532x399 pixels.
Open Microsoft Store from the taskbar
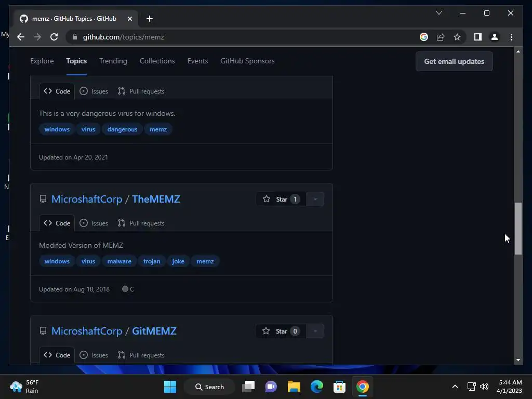click(x=339, y=387)
